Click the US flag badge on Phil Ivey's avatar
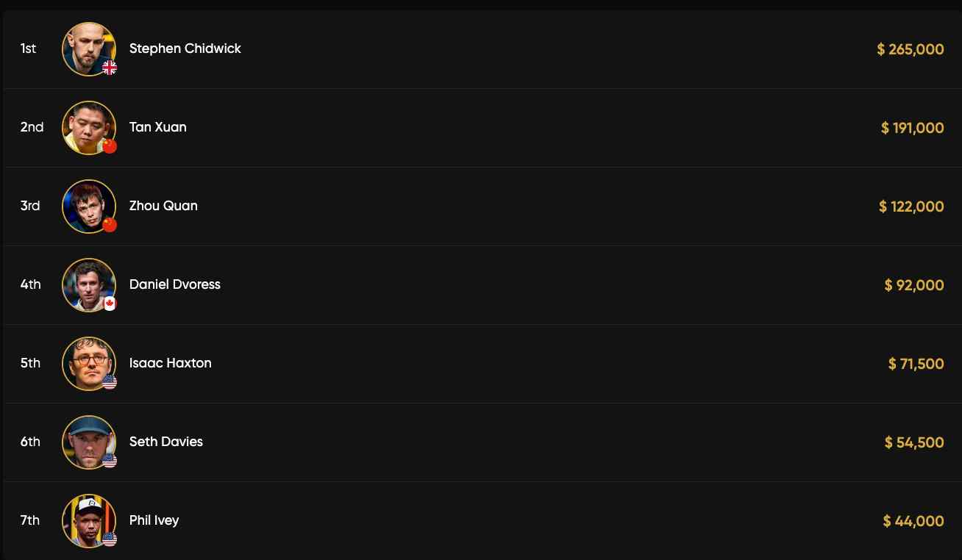The width and height of the screenshot is (962, 560). click(x=110, y=539)
